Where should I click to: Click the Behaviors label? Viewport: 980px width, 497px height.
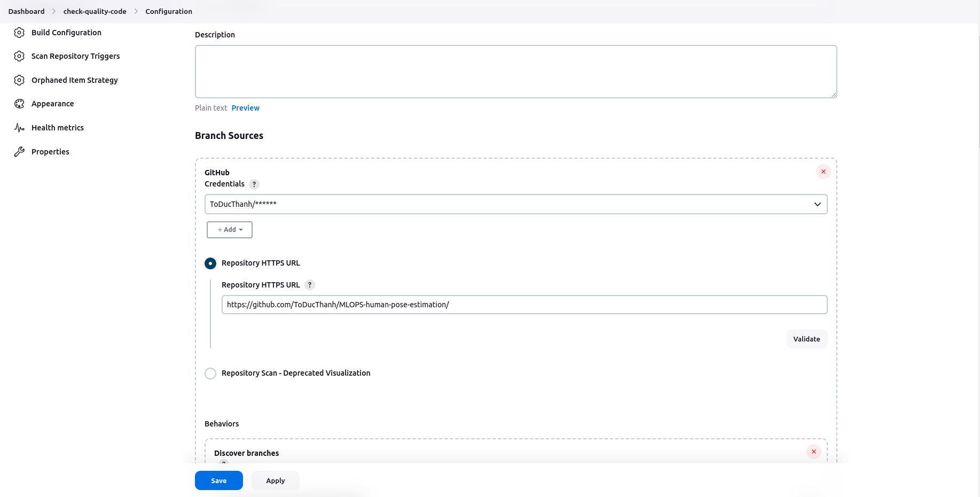pyautogui.click(x=222, y=424)
